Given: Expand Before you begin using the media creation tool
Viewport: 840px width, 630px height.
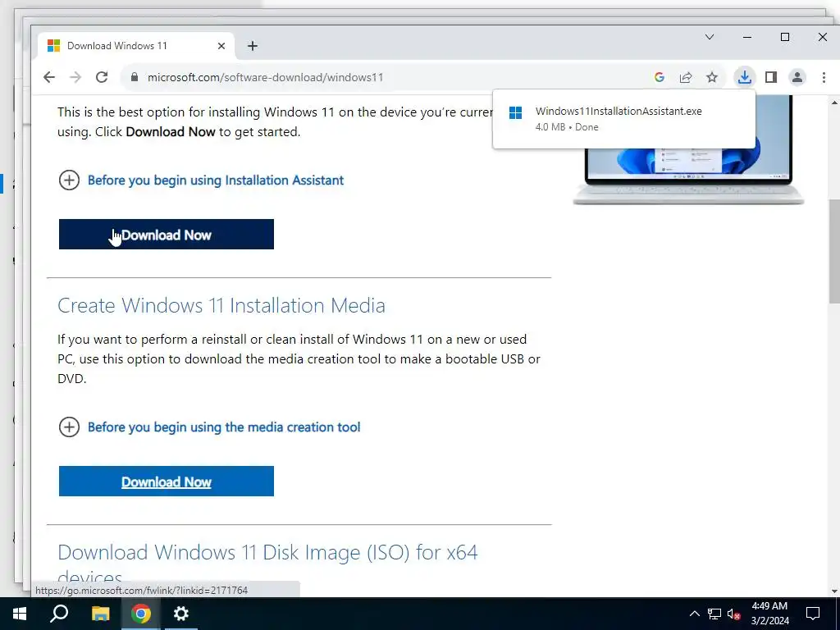Looking at the screenshot, I should point(224,427).
